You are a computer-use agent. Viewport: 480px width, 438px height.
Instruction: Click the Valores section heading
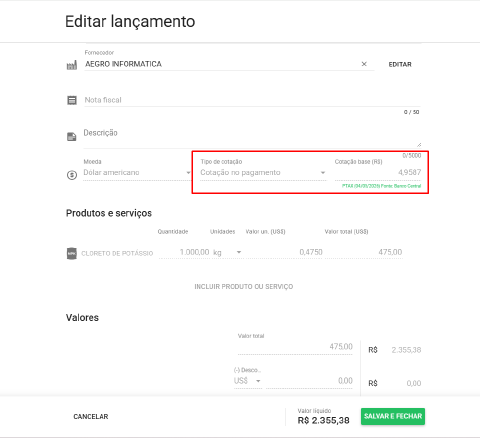[x=82, y=318]
